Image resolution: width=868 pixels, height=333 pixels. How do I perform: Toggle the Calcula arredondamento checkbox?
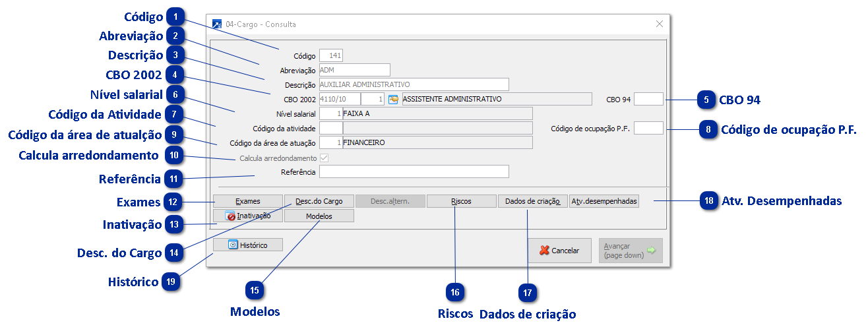[323, 158]
